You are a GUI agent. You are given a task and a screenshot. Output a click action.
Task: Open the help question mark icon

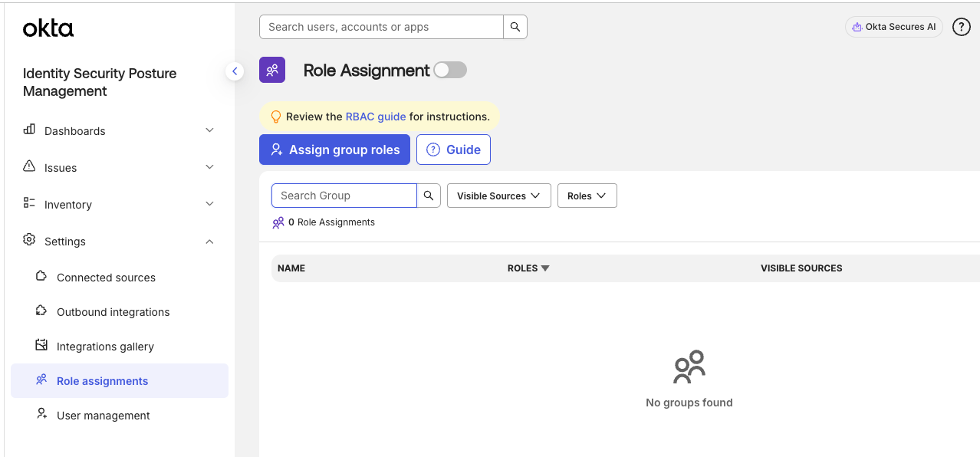(x=961, y=27)
